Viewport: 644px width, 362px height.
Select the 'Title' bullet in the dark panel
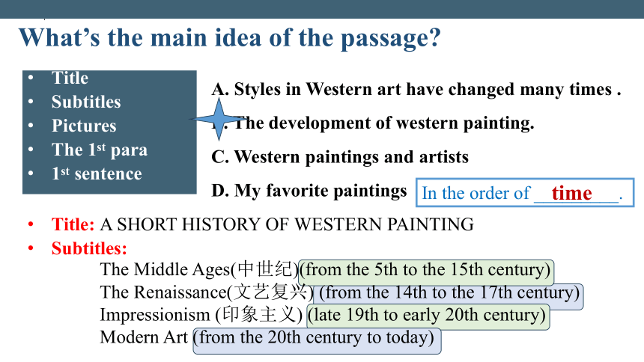(x=70, y=78)
